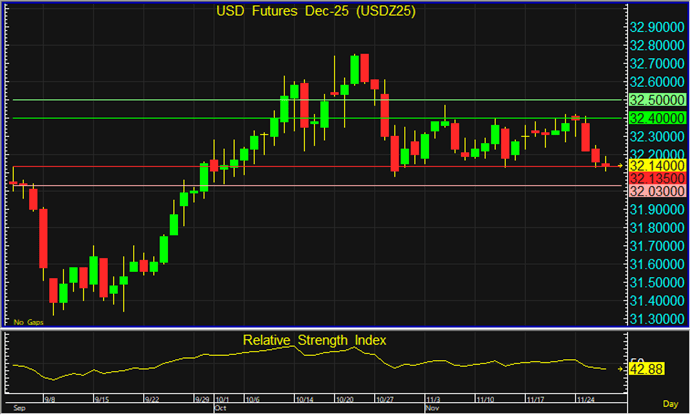
Task: Click the yellow arrow current price marker
Action: click(x=620, y=164)
